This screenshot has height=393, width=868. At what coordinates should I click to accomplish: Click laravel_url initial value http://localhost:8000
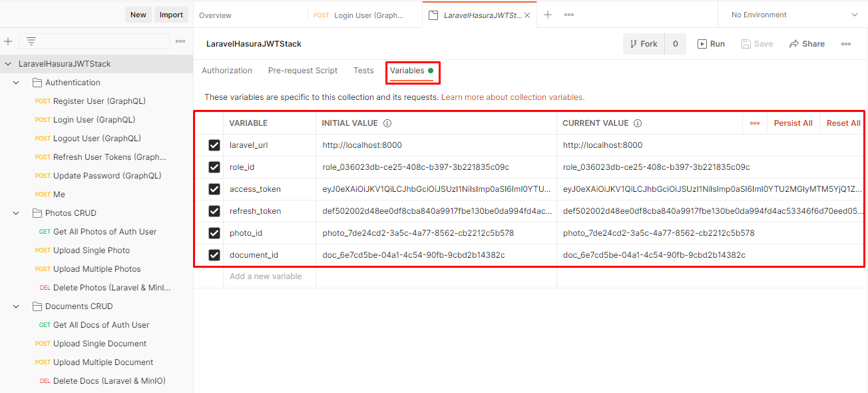click(x=362, y=145)
